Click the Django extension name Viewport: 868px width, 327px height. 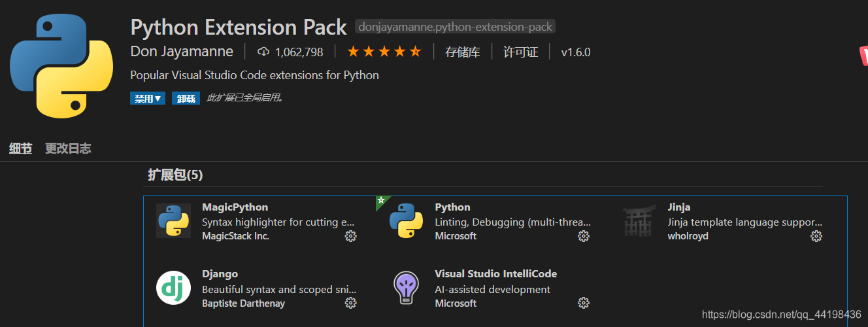click(x=220, y=273)
